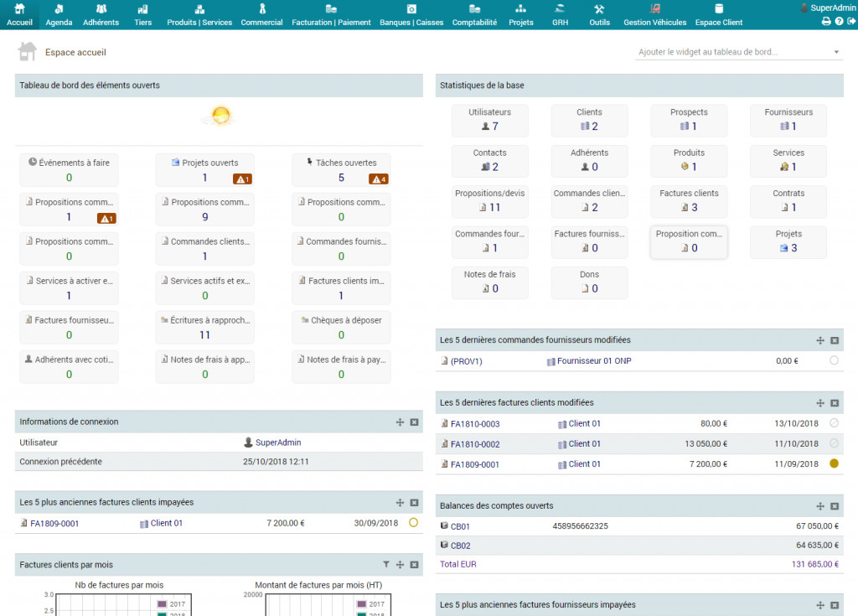This screenshot has height=616, width=858.
Task: Open the SuperAdmin user menu at top right
Action: 828,8
